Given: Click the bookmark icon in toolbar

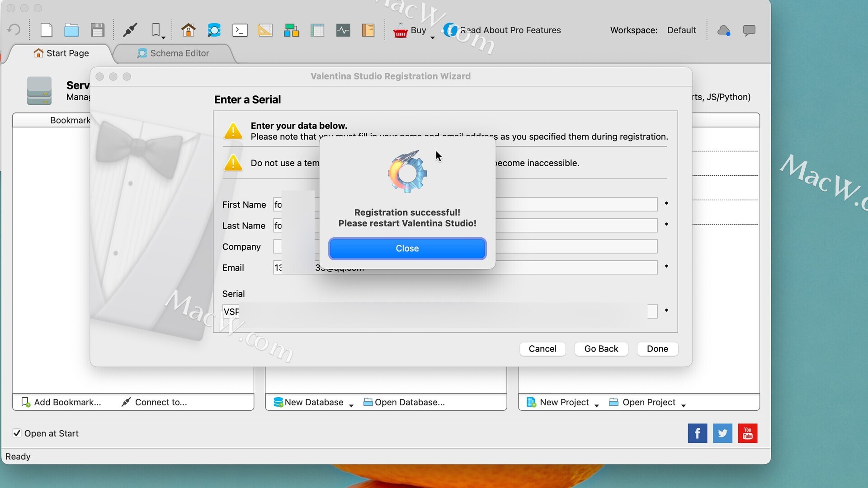Looking at the screenshot, I should coord(156,30).
